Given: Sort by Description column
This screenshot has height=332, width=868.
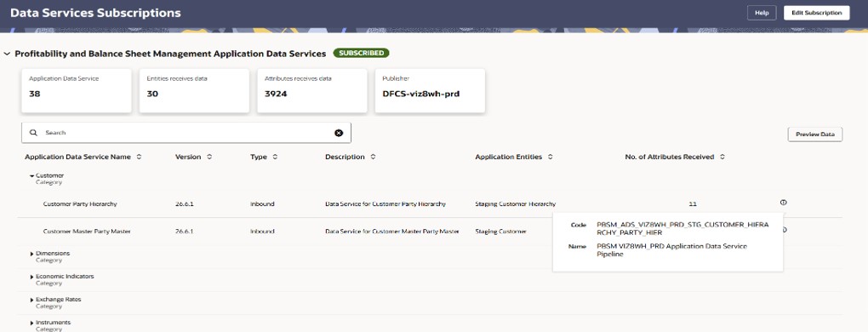Looking at the screenshot, I should [x=373, y=157].
